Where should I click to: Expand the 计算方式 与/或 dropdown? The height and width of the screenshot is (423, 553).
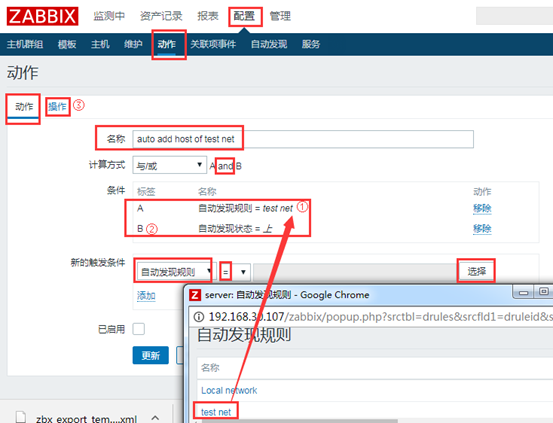coord(169,165)
